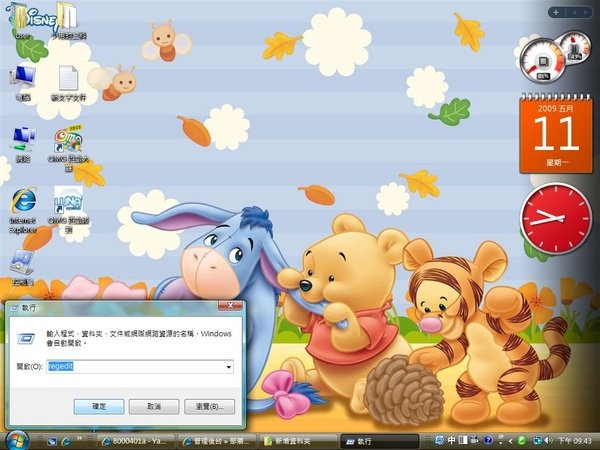
Task: Click the green tray icon
Action: pos(521,440)
